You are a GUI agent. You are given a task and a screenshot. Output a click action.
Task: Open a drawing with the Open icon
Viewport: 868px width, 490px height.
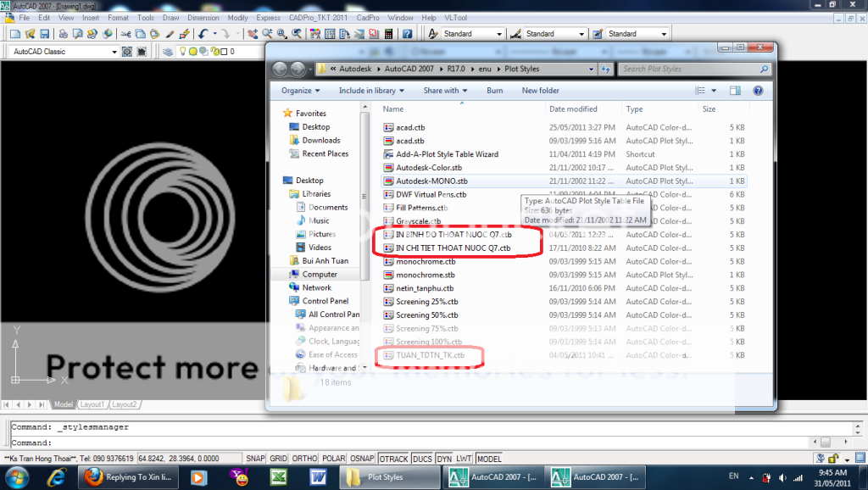click(30, 34)
